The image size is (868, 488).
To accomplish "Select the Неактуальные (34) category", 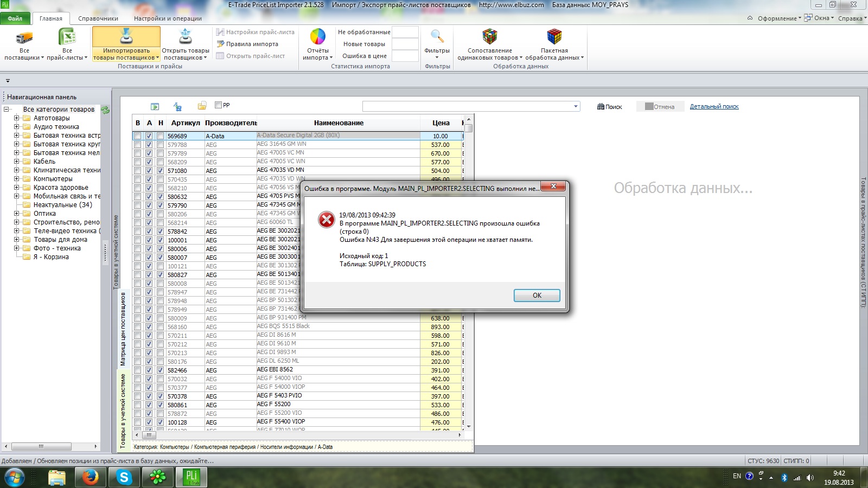I will click(62, 205).
